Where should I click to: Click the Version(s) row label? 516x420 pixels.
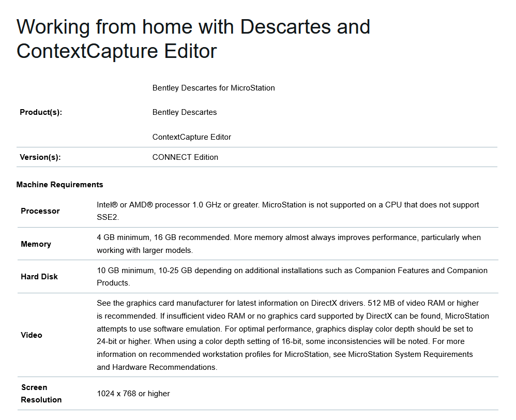click(x=40, y=157)
